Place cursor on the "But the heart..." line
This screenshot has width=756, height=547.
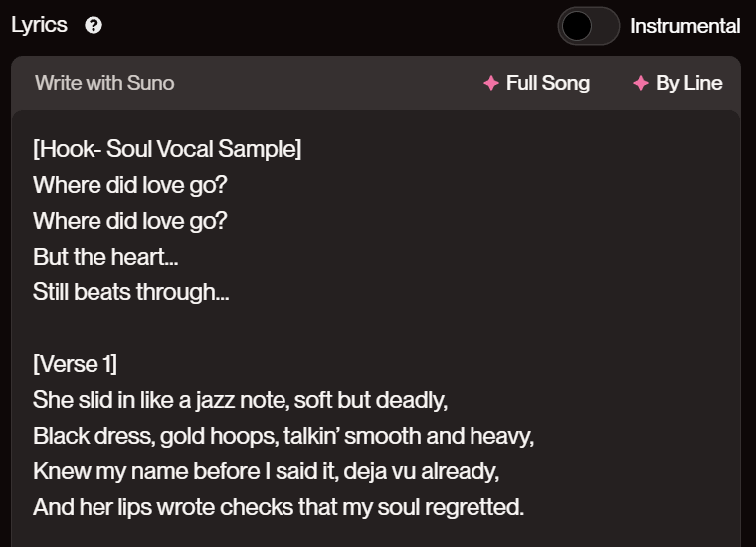[x=106, y=257]
